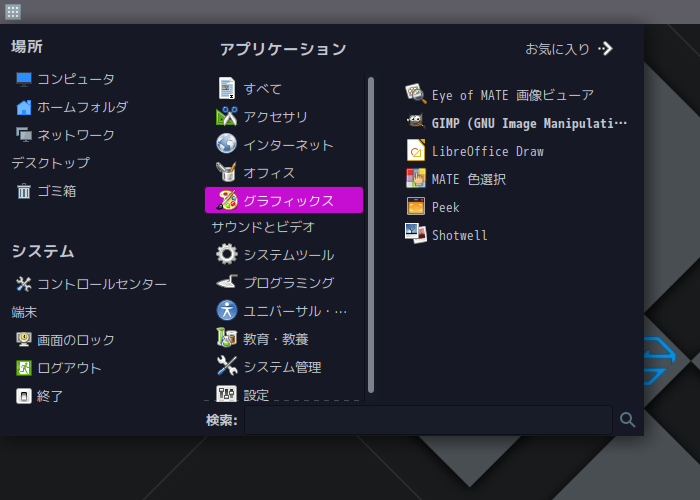Launch the Shotwell photo icon
The height and width of the screenshot is (500, 700).
[416, 233]
